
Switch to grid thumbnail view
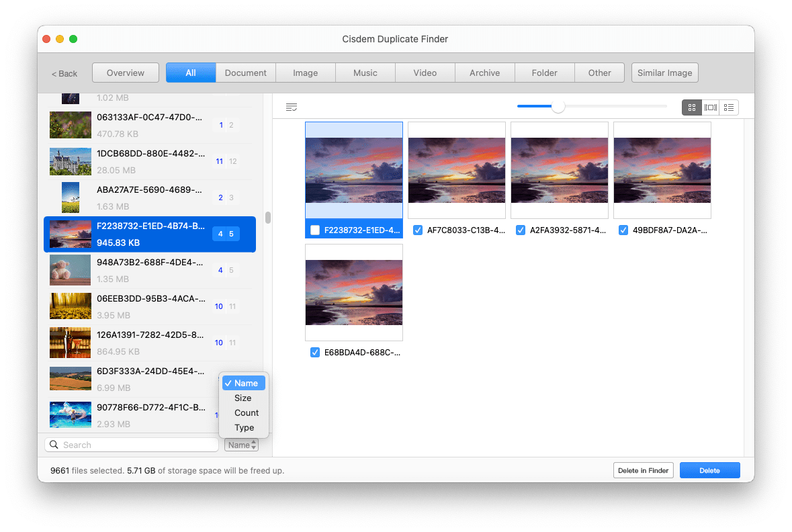pyautogui.click(x=691, y=107)
